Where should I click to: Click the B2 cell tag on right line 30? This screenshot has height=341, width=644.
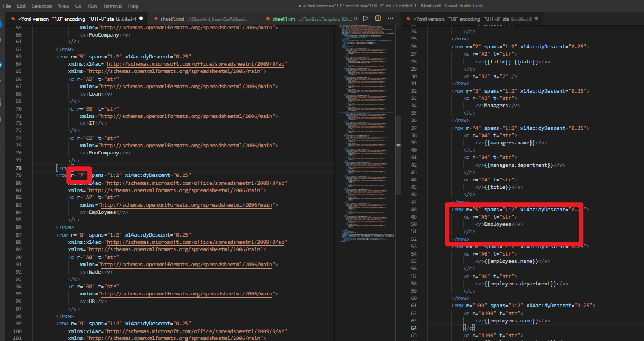(x=491, y=76)
